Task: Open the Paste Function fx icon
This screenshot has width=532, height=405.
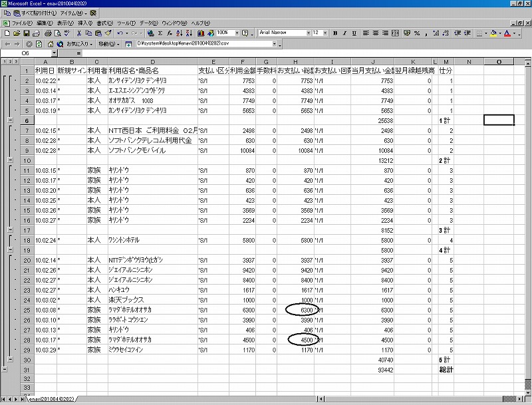Action: pos(170,33)
